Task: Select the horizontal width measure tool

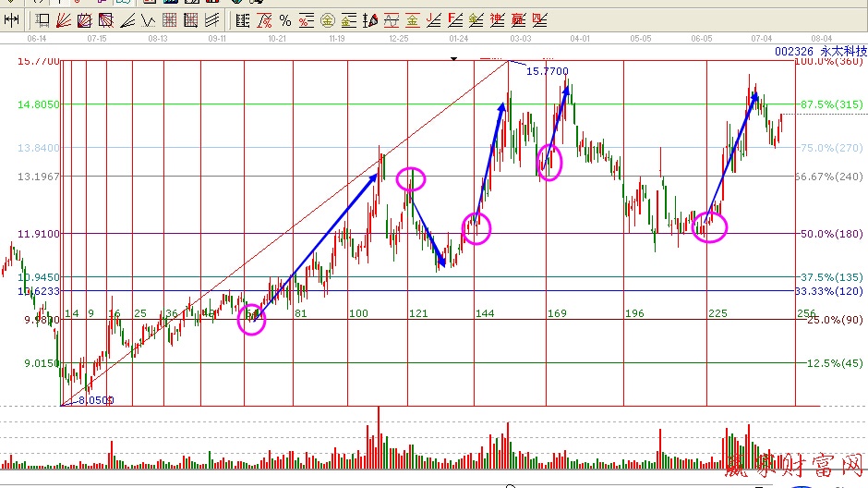Action: [12, 20]
